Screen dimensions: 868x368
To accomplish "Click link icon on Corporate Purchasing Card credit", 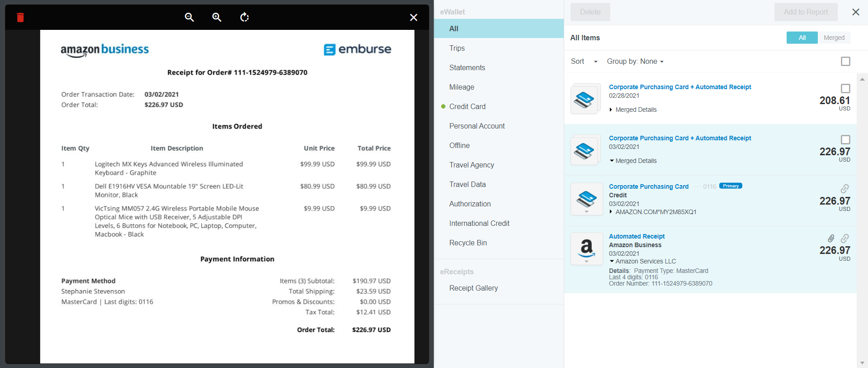I will coord(844,189).
